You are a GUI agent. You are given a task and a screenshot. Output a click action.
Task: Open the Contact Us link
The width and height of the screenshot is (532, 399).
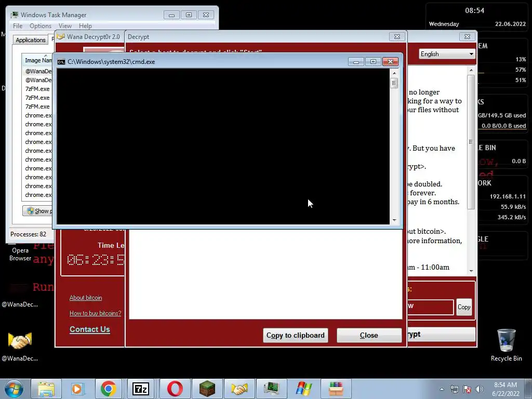point(89,329)
